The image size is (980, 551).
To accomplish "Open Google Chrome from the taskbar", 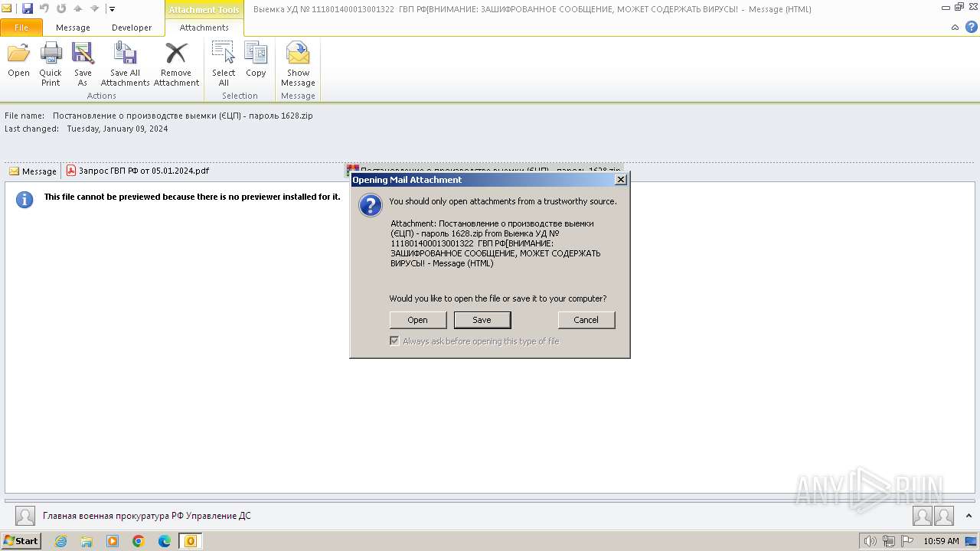I will click(x=139, y=541).
